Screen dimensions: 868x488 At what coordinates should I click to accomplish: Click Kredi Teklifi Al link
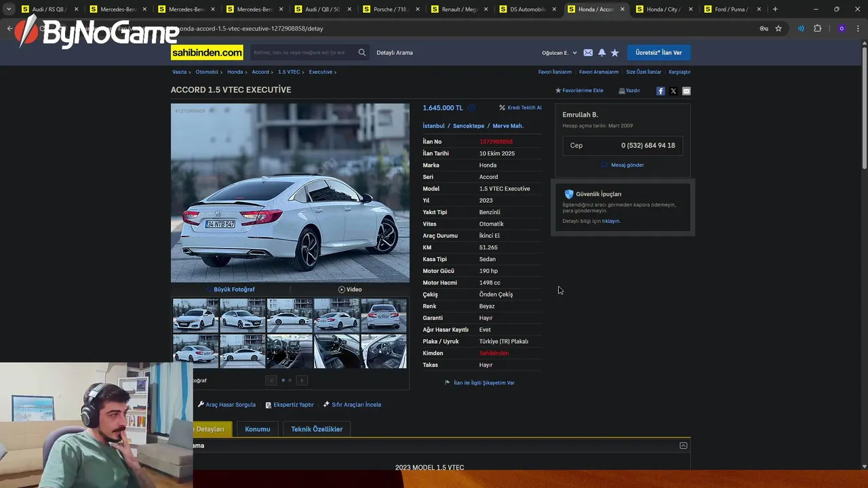[521, 108]
